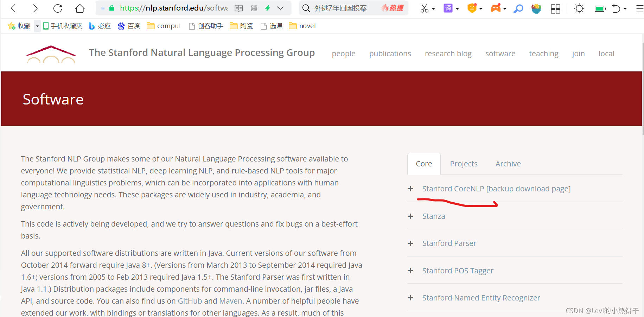Open reader mode book icon in address bar
Viewport: 644px width, 317px height.
tap(239, 8)
